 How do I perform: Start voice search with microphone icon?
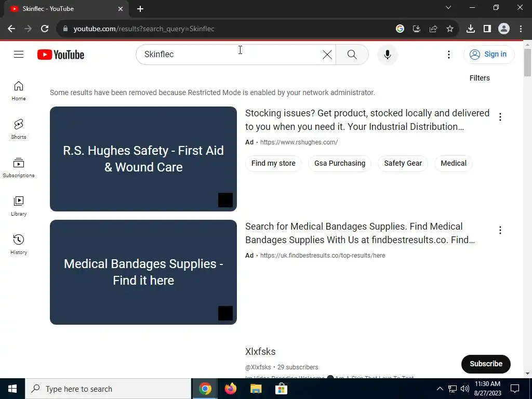387,54
